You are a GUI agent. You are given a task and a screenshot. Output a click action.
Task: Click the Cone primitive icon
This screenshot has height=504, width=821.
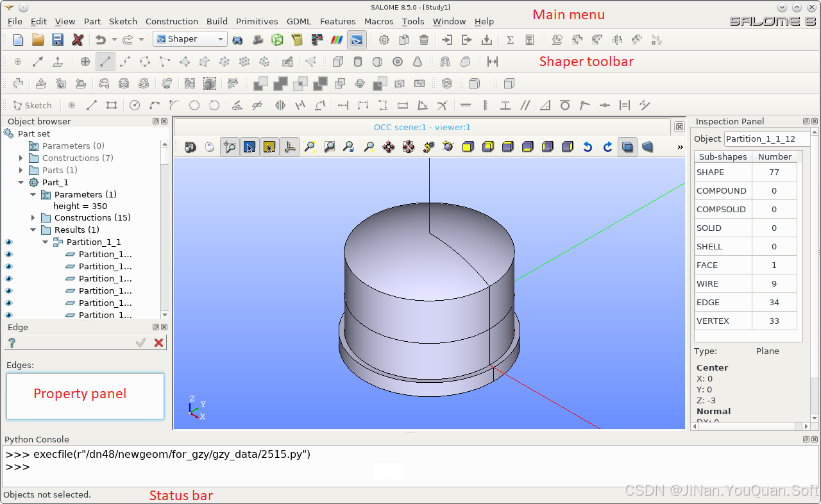[418, 62]
